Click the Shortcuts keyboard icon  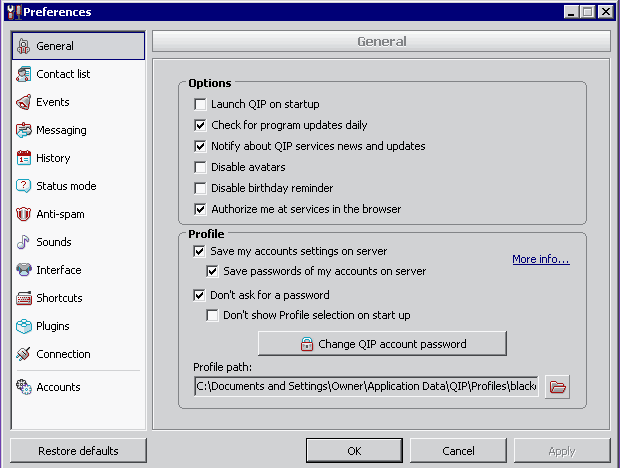[x=24, y=298]
